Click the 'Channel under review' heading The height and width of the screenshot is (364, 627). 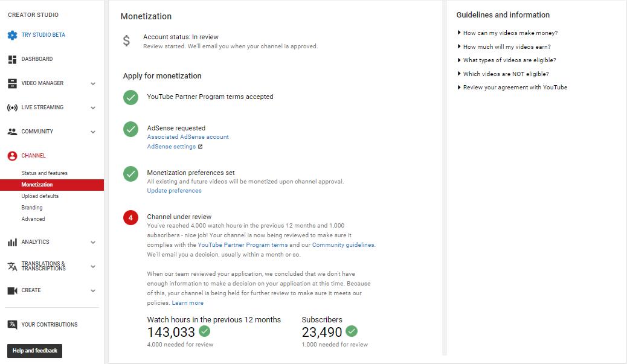click(179, 217)
